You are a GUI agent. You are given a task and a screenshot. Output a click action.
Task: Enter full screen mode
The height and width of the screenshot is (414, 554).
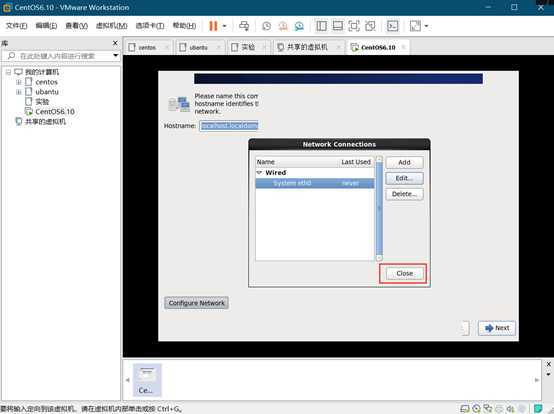[354, 26]
